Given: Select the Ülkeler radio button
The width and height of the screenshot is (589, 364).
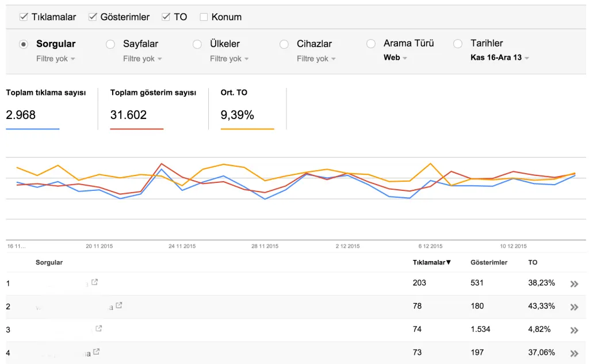Looking at the screenshot, I should tap(197, 44).
